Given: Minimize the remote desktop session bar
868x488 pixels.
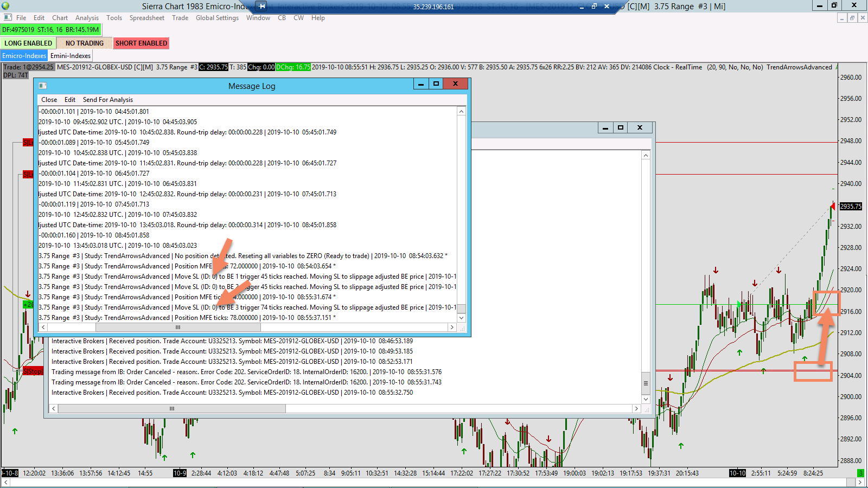Looking at the screenshot, I should point(581,7).
